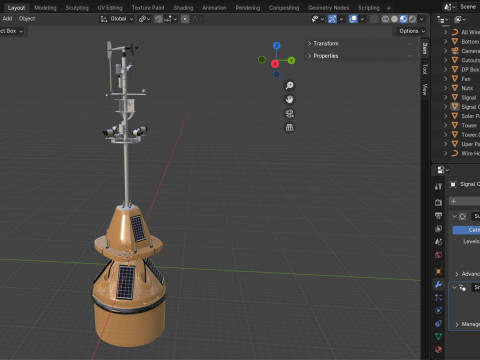This screenshot has height=360, width=480.
Task: Click the subdivision modifier icon in properties
Action: click(x=462, y=217)
